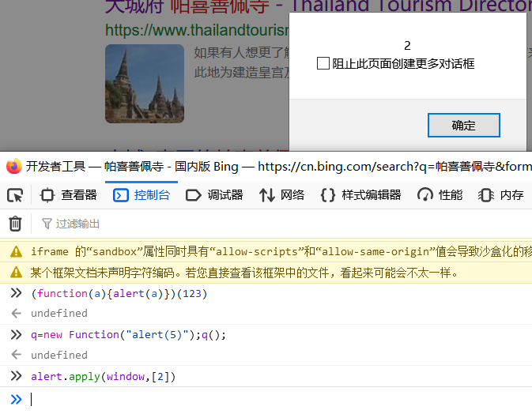Click the 某个框架文档 warning triangle icon
The image size is (532, 414).
coord(16,273)
